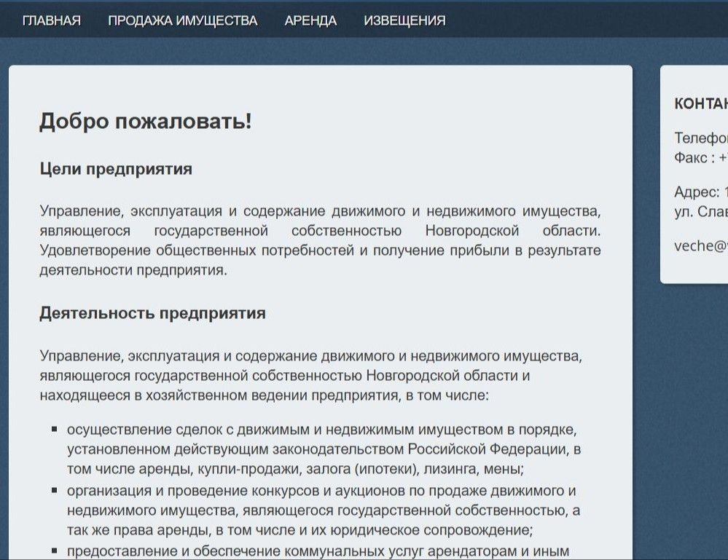
Task: Click the veche@ email link
Action: coord(700,245)
